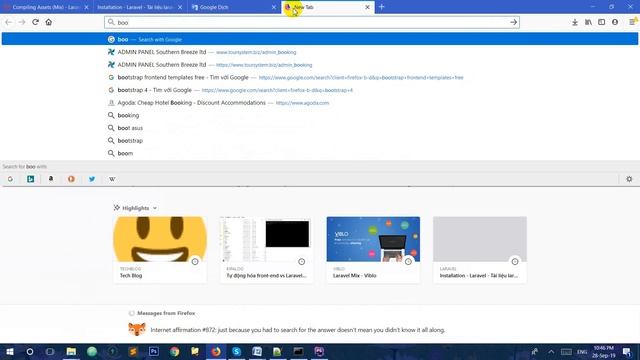Click the browser Forward arrow

[22, 22]
